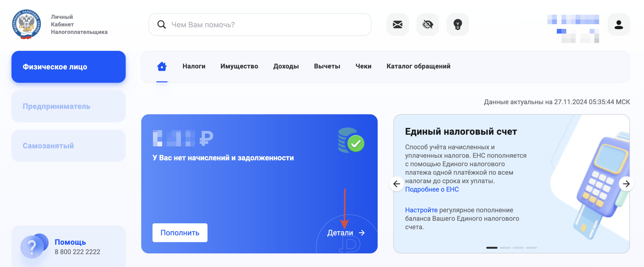Screen dimensions: 644x267
Task: Click the search magnifier icon
Action: point(161,24)
